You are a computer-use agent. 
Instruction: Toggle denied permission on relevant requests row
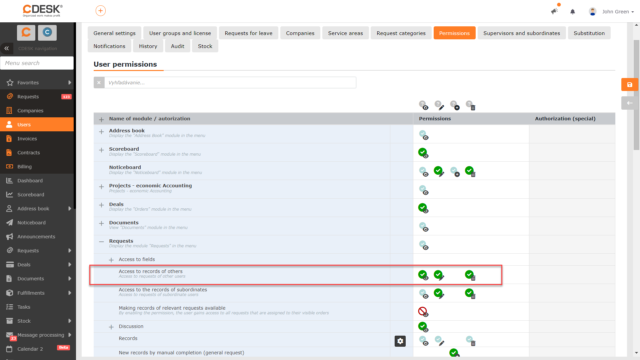[x=423, y=312]
